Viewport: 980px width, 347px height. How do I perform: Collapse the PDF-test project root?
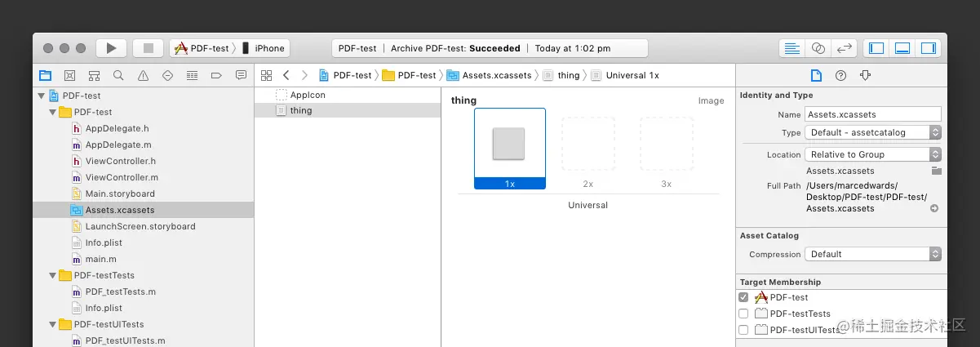[41, 96]
